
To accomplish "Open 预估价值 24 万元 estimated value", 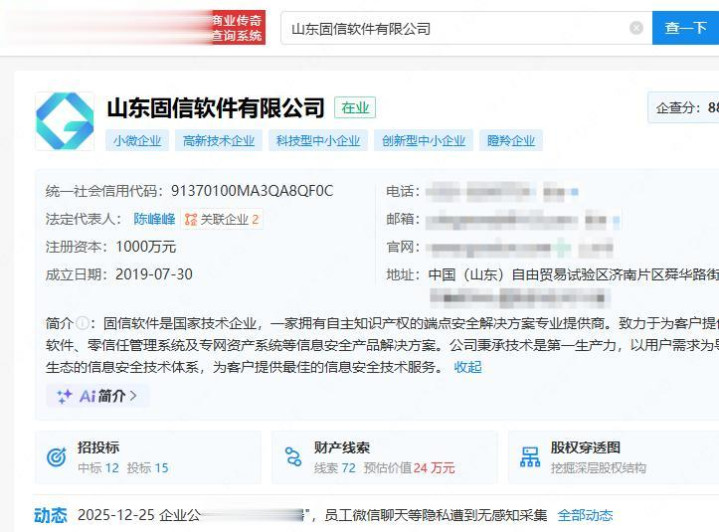I will click(x=409, y=468).
